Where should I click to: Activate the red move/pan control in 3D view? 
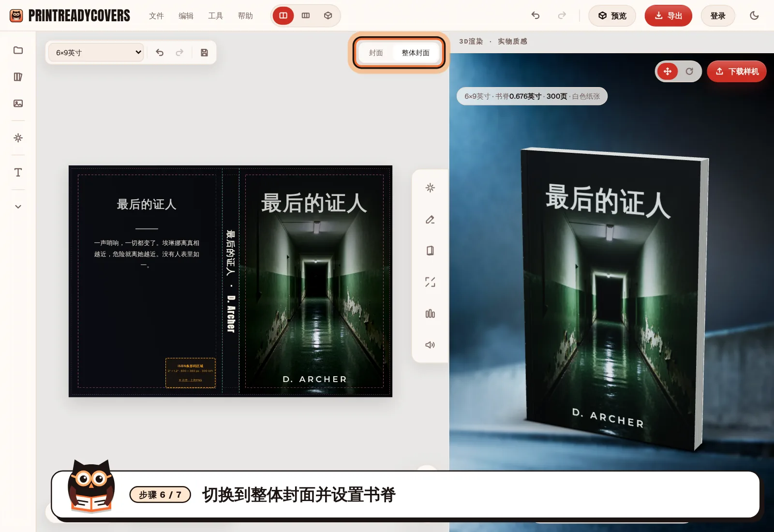[x=668, y=72]
